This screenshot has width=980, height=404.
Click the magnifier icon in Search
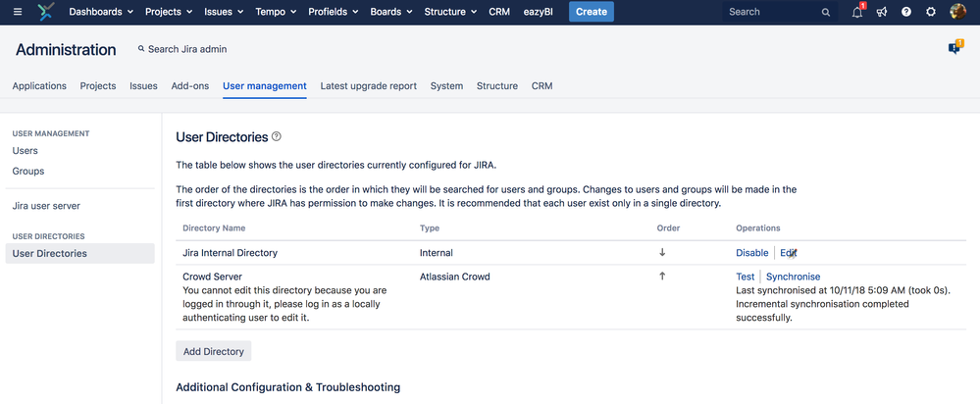pos(826,12)
